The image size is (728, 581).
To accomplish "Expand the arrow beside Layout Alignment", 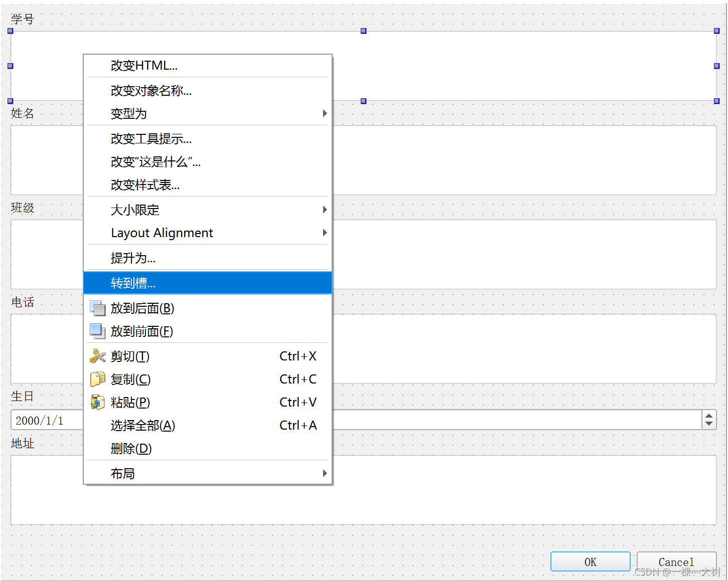I will (325, 233).
